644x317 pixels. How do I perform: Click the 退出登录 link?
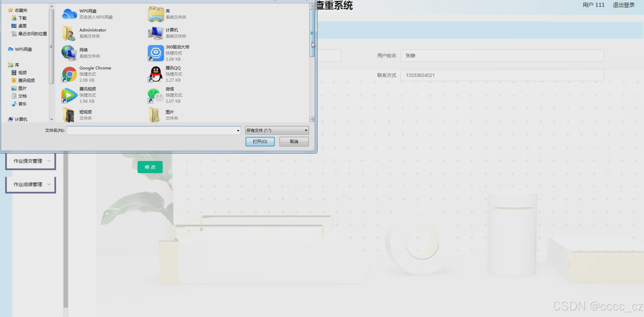point(623,5)
